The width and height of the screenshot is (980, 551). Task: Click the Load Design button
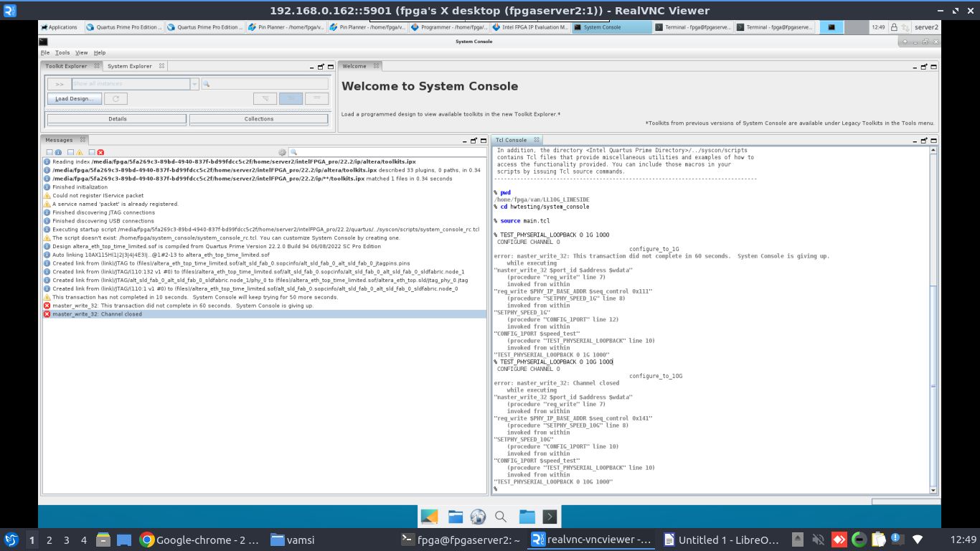(x=75, y=98)
